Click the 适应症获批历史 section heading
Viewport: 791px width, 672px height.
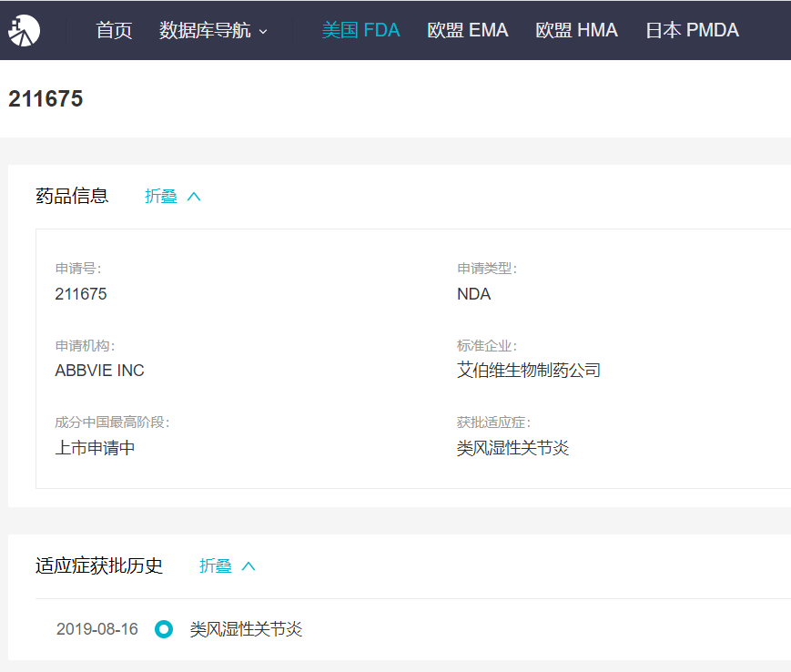tap(99, 565)
